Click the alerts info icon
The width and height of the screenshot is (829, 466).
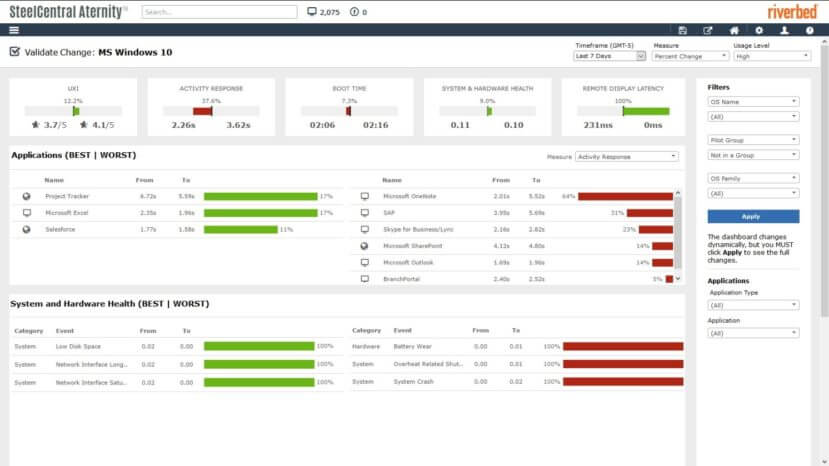point(354,12)
